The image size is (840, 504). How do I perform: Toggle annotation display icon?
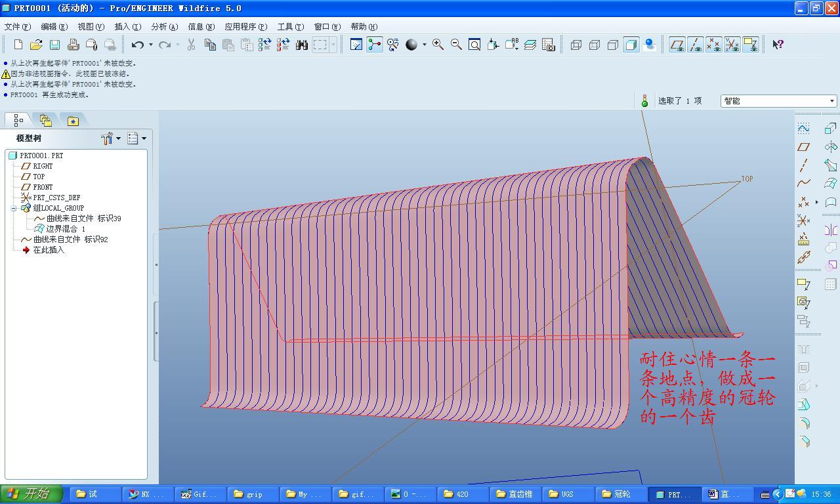(751, 45)
